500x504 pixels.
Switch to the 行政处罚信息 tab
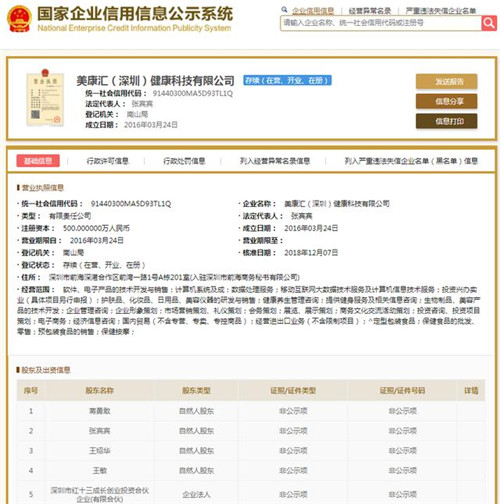tap(184, 161)
